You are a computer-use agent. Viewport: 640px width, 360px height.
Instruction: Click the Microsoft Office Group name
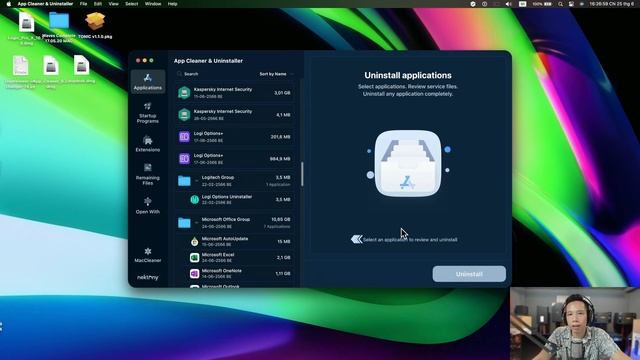pyautogui.click(x=226, y=219)
